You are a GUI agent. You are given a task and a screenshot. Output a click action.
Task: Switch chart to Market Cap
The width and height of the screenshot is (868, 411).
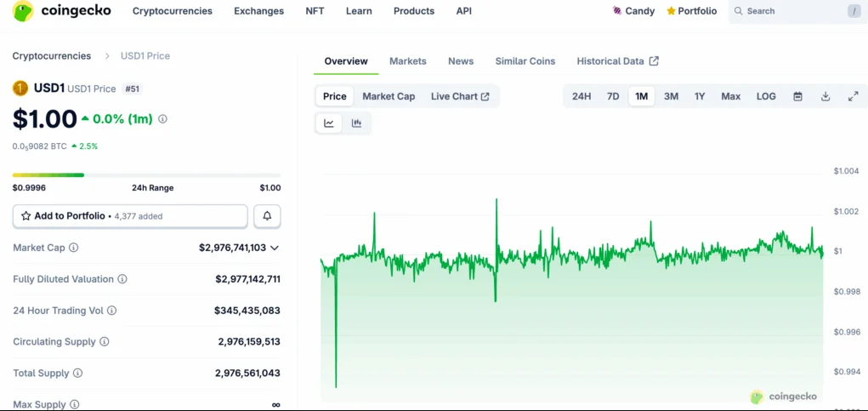389,96
